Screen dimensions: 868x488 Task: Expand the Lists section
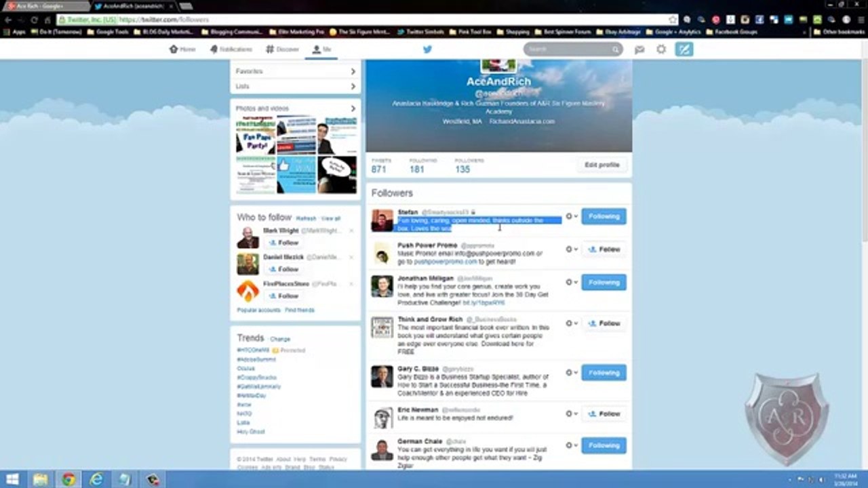pos(295,87)
